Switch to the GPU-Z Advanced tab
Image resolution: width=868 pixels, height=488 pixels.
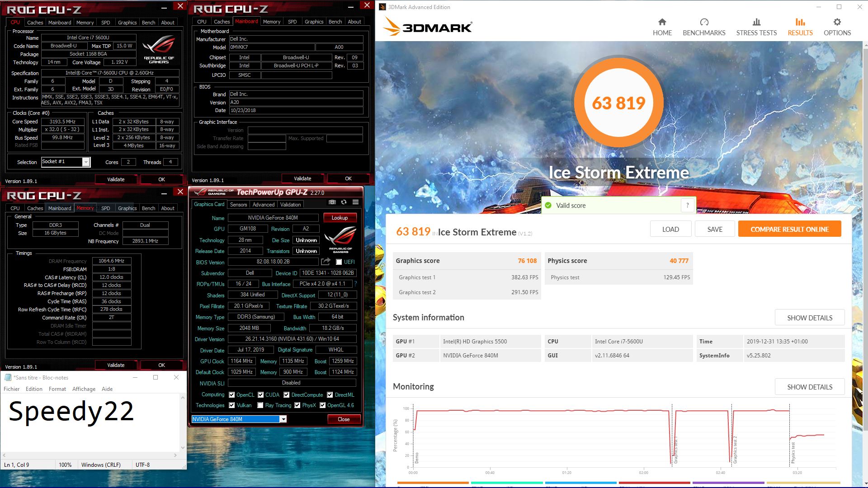click(x=264, y=205)
